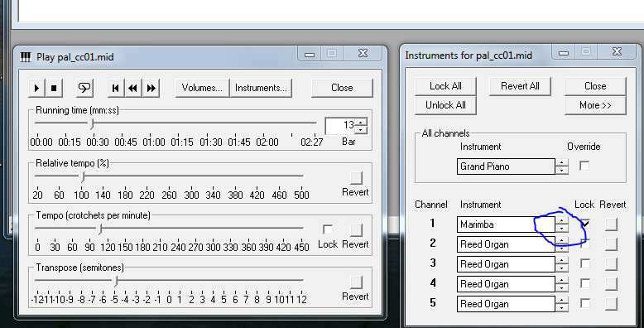Stop MIDI playback
Screen dimensions: 644x328
[54, 88]
